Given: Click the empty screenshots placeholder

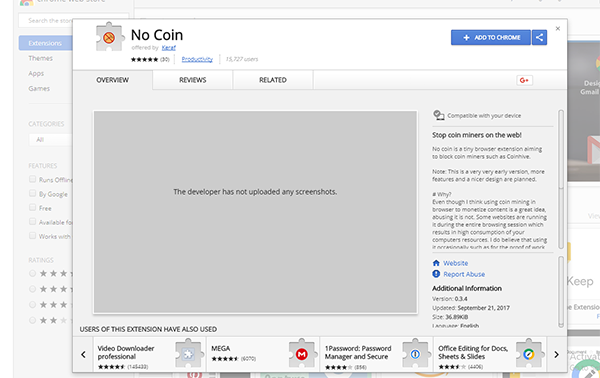Looking at the screenshot, I should pyautogui.click(x=255, y=212).
